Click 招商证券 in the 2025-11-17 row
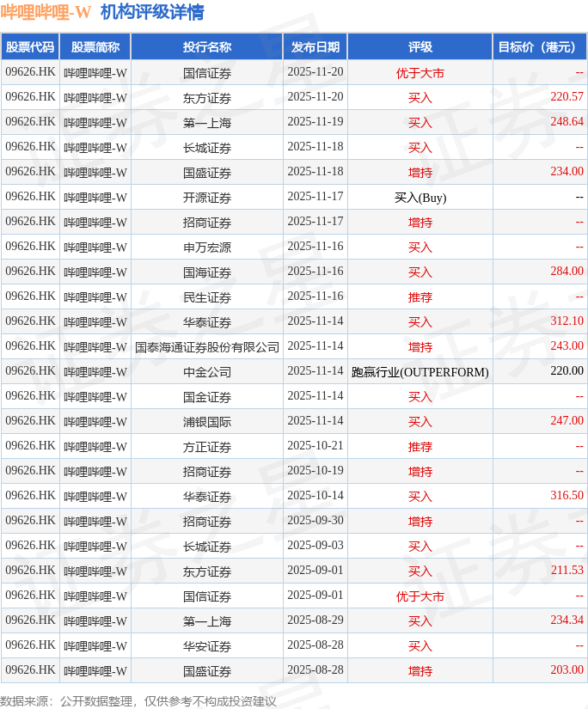 click(207, 222)
